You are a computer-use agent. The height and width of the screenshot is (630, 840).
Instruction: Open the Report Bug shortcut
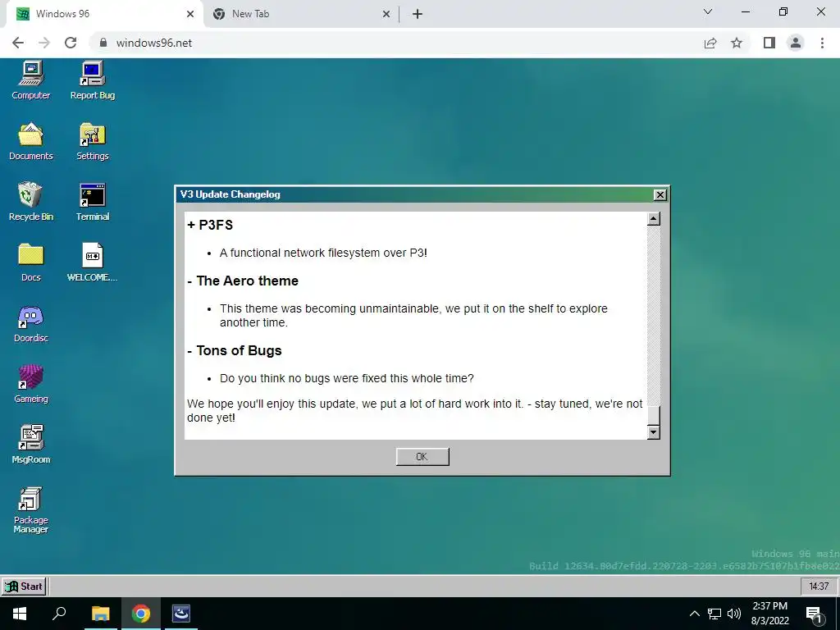92,80
